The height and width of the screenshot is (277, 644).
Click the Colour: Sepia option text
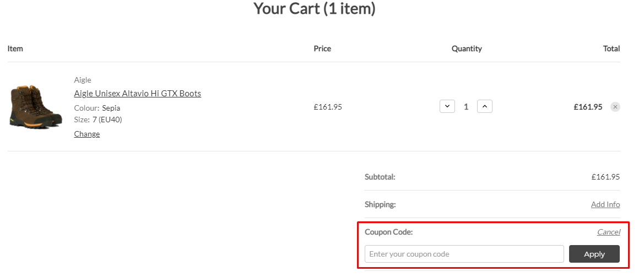[x=97, y=108]
